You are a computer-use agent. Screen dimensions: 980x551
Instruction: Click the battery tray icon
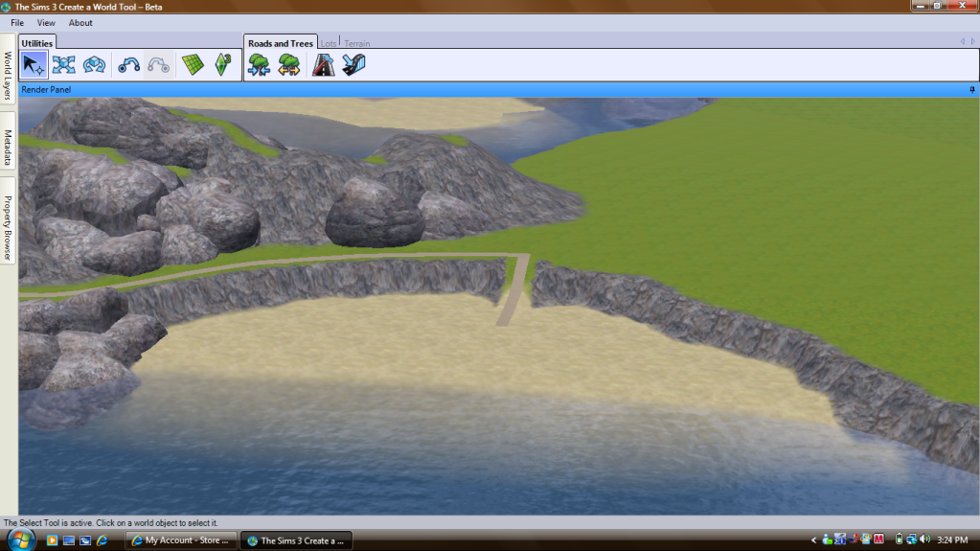point(899,540)
